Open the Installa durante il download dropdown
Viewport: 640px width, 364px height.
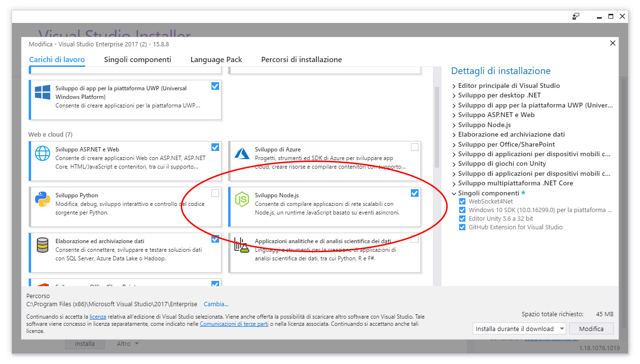519,329
